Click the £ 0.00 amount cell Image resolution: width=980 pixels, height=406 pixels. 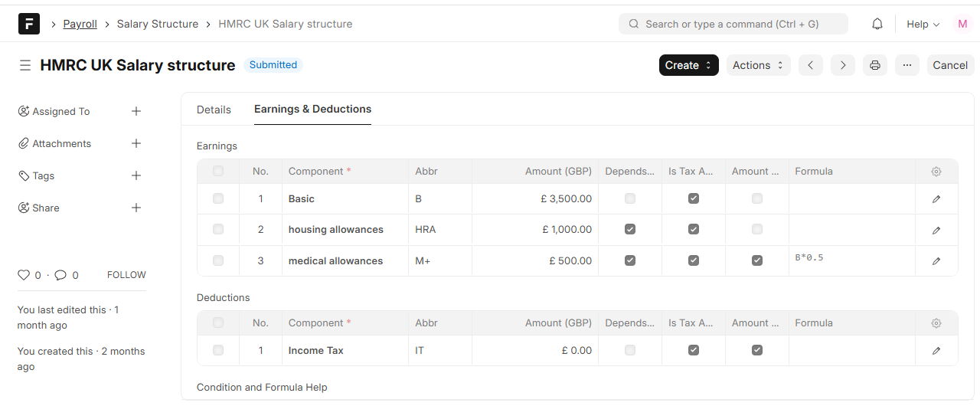535,351
